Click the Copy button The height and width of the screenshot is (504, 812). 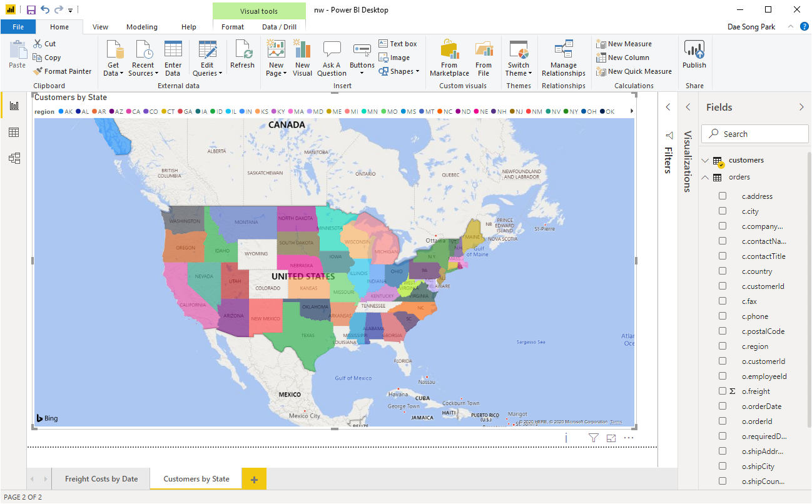[x=47, y=58]
